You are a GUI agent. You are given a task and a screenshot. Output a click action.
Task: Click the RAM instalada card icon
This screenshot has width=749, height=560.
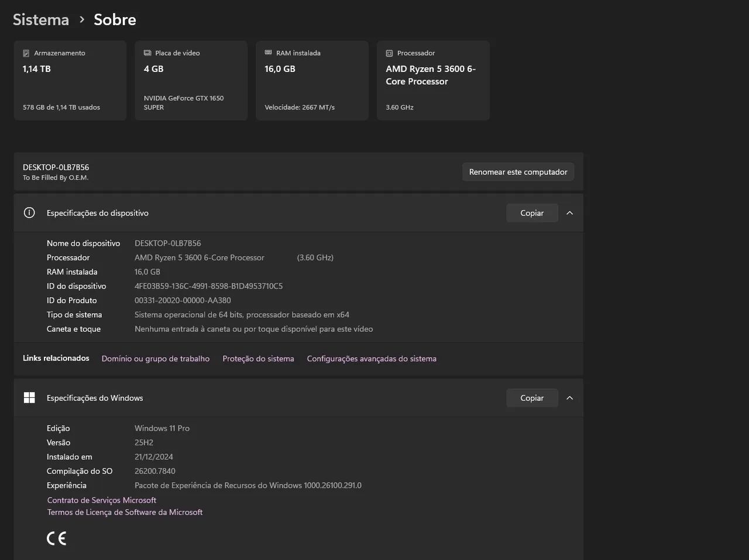269,53
